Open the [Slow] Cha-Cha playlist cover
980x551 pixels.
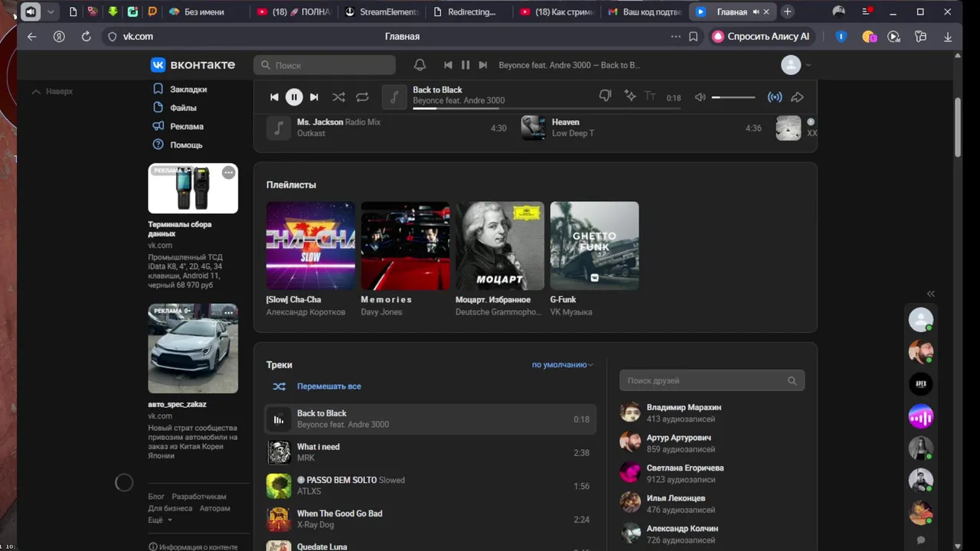coord(310,246)
